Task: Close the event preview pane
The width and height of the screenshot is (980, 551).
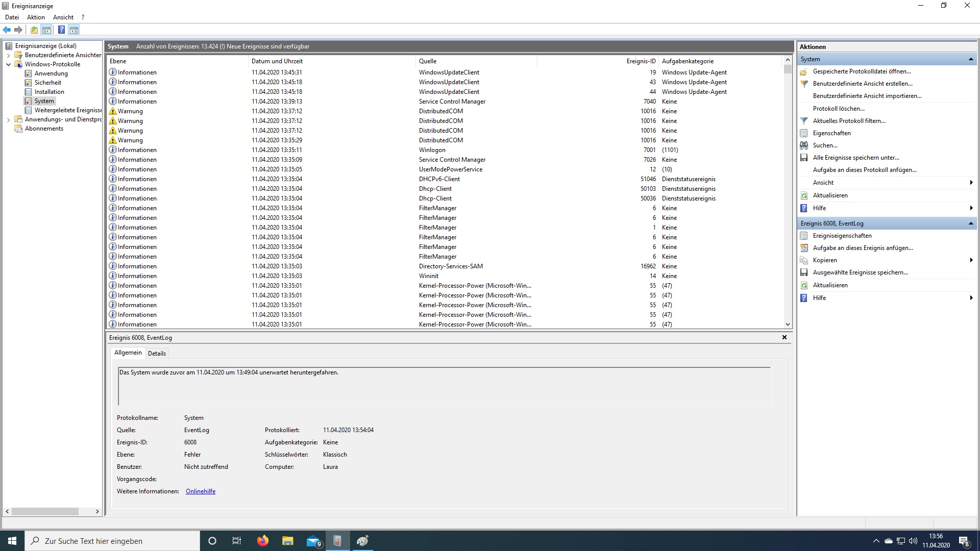Action: 785,337
